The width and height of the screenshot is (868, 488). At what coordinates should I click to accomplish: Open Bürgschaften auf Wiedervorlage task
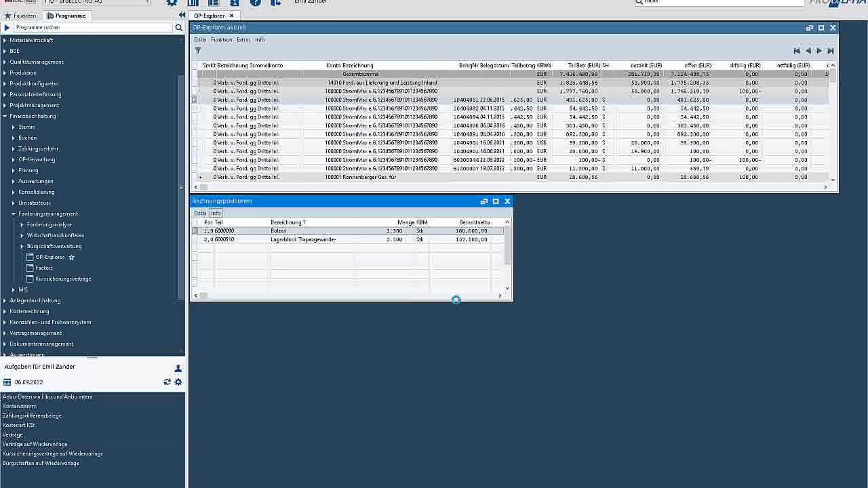41,463
